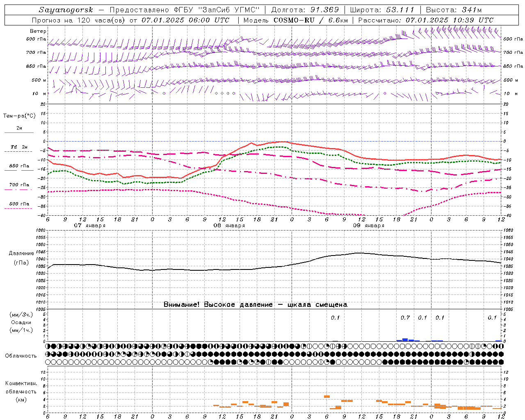Click the '(гПа)' pressure unit label

coord(21,263)
